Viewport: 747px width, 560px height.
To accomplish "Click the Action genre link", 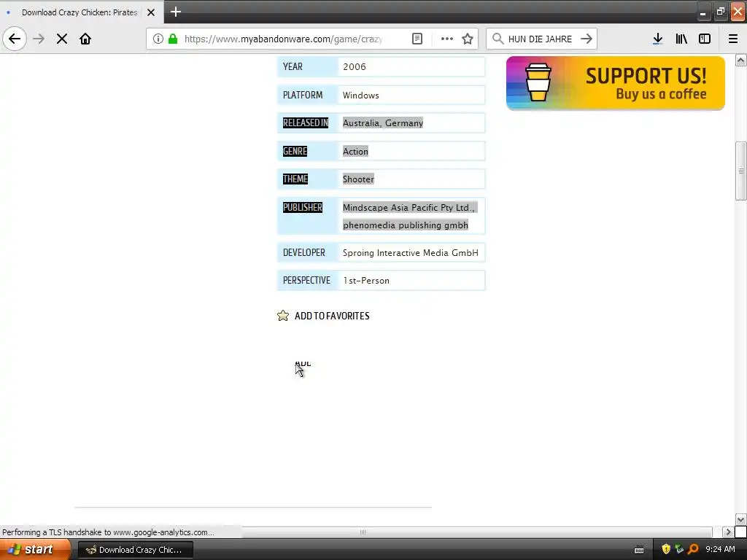I will [355, 152].
